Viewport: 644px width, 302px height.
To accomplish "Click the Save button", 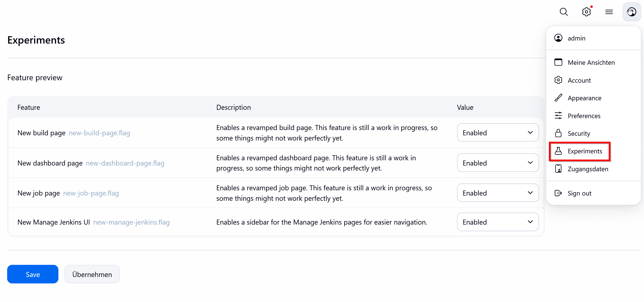I will point(32,274).
